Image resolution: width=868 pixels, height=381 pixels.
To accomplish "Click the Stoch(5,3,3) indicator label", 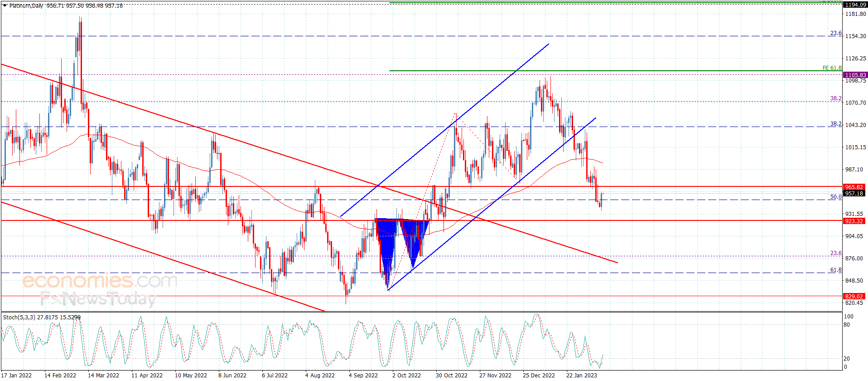I will 42,317.
